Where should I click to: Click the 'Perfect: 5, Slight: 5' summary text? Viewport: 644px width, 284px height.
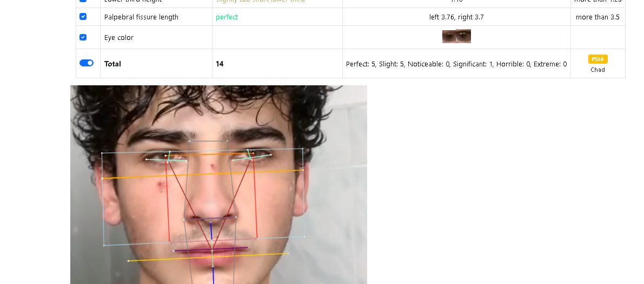tap(375, 64)
